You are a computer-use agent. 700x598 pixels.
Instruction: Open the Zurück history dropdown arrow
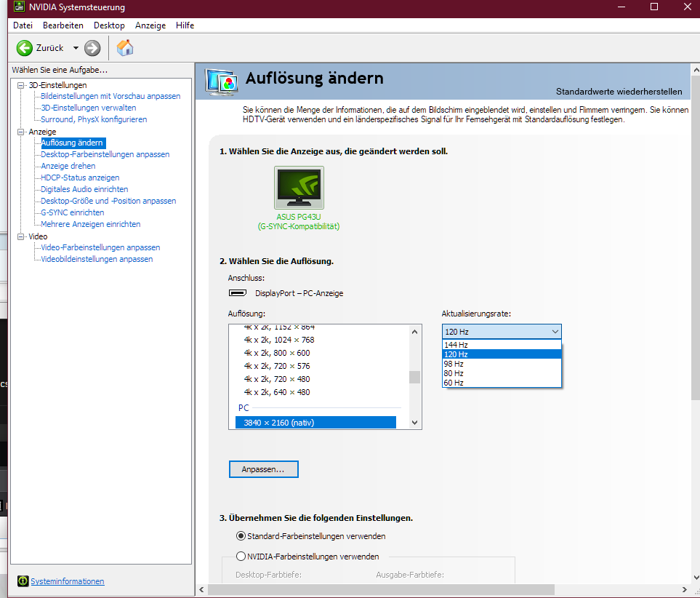76,48
